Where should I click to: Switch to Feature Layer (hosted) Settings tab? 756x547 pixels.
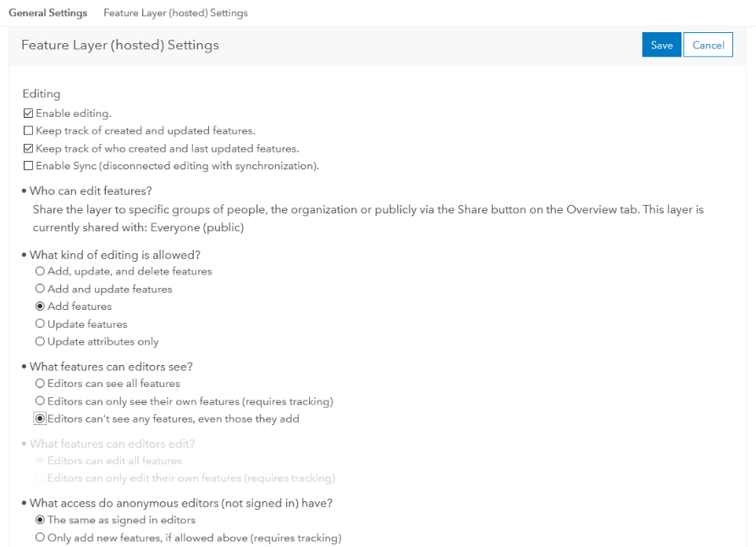pos(175,14)
